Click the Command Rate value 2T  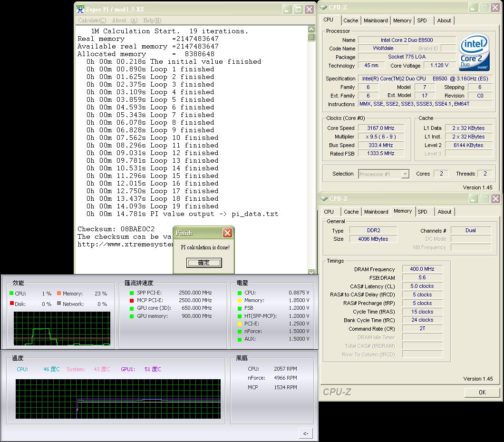[x=422, y=328]
